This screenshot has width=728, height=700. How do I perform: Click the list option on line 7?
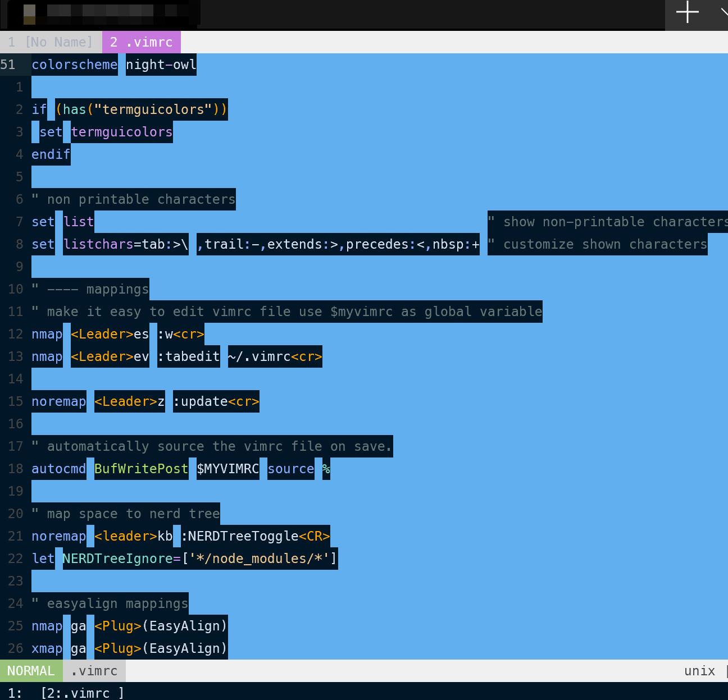[x=79, y=222]
